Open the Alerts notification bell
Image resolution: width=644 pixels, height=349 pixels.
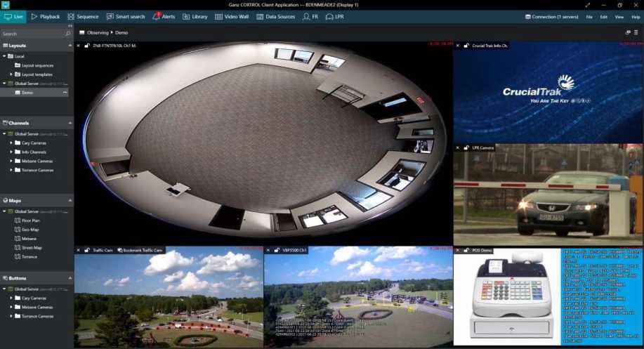click(157, 16)
